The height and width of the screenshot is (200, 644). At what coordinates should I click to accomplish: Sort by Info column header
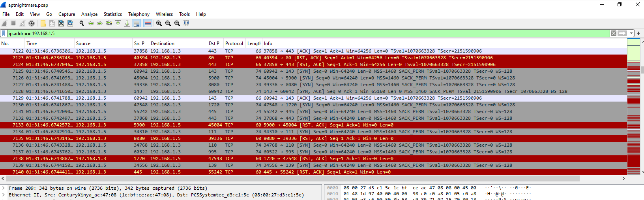point(445,43)
